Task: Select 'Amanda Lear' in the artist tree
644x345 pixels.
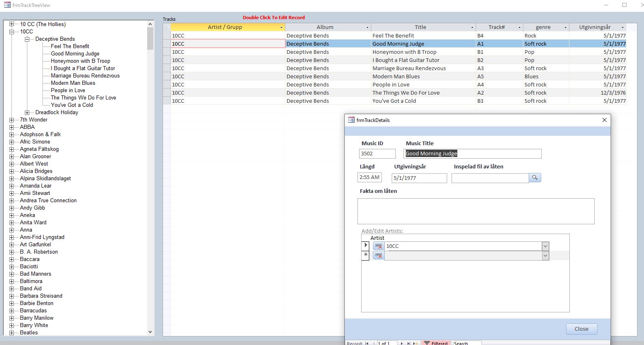Action: coord(35,186)
